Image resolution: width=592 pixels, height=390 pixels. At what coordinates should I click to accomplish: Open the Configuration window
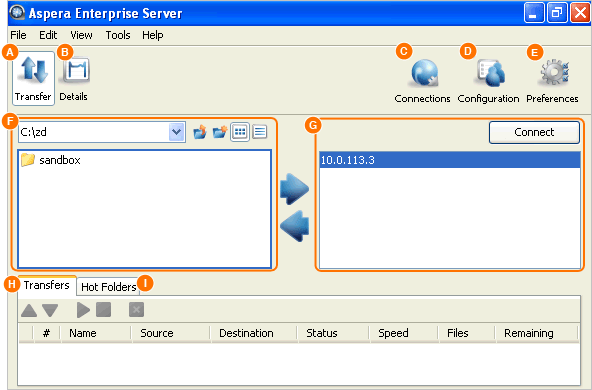[x=488, y=81]
